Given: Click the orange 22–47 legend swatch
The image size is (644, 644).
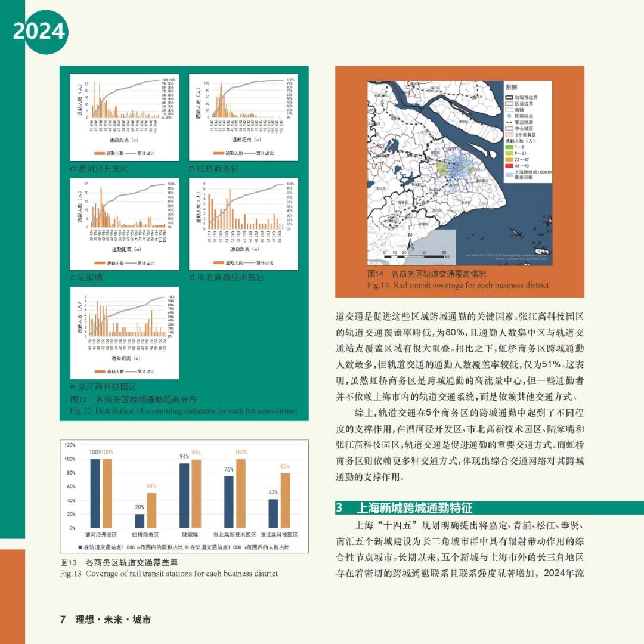Looking at the screenshot, I should pyautogui.click(x=509, y=159).
